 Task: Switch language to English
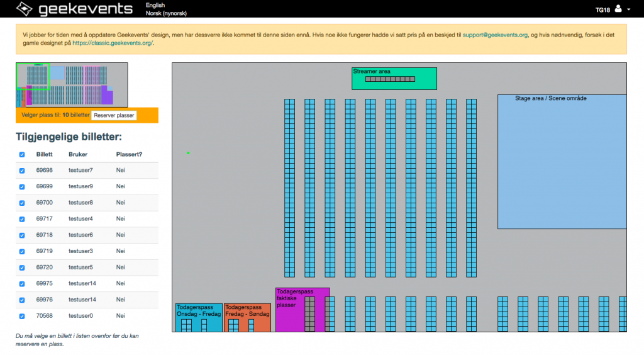click(155, 5)
